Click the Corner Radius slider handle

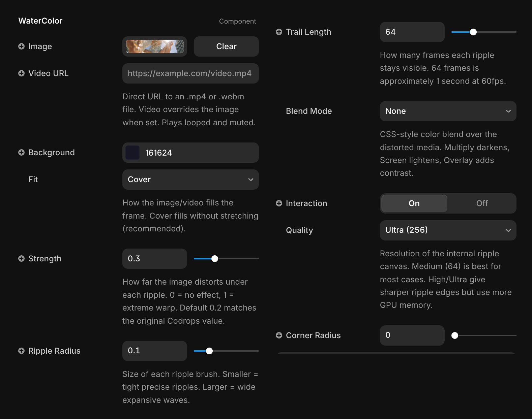pos(455,335)
